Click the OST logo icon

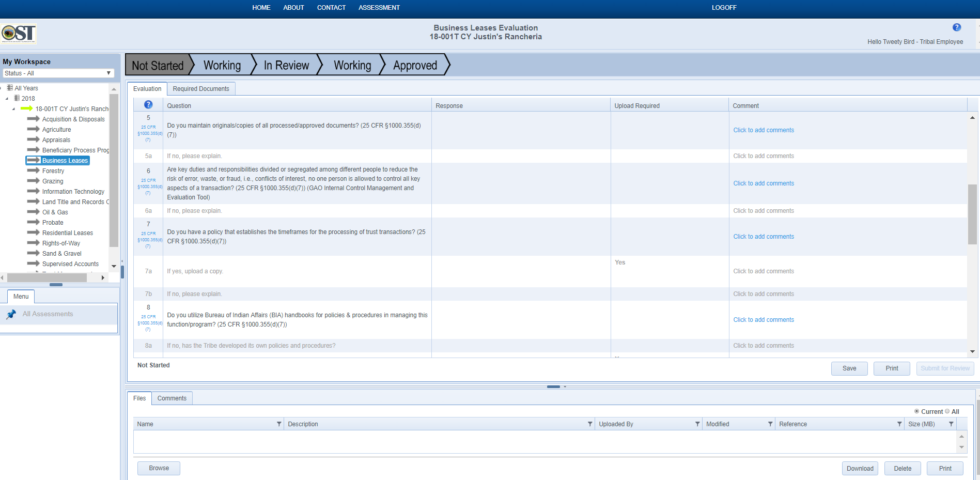(x=19, y=34)
